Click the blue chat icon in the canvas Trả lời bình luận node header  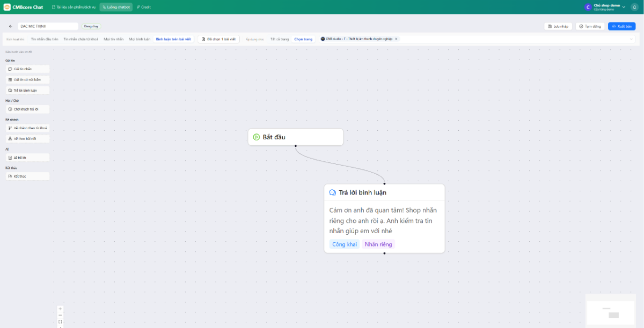click(x=333, y=192)
